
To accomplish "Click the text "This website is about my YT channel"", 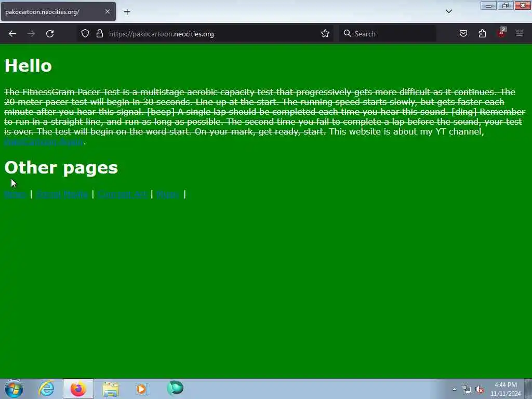I will click(x=388, y=131).
